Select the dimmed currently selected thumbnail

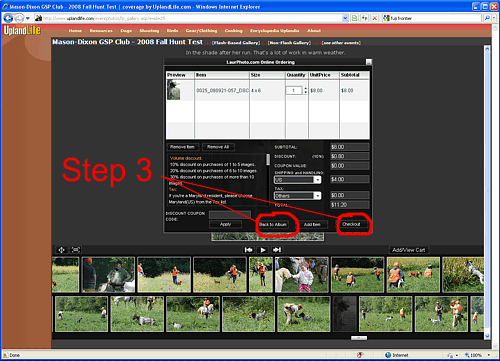345,314
